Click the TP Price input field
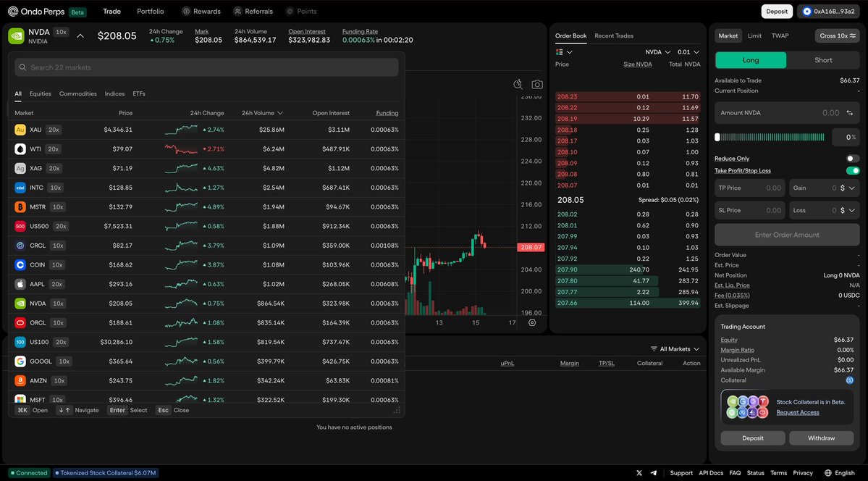The height and width of the screenshot is (481, 868). click(x=749, y=188)
